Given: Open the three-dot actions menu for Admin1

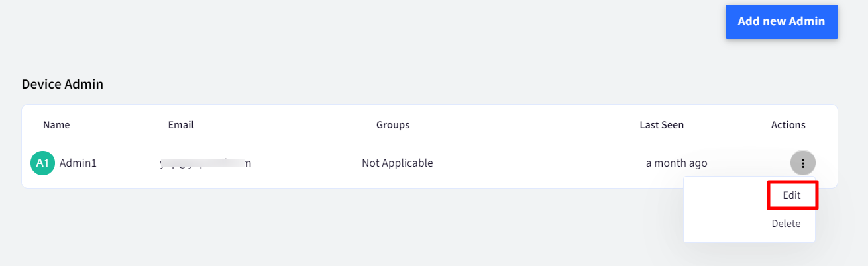Looking at the screenshot, I should [x=802, y=163].
